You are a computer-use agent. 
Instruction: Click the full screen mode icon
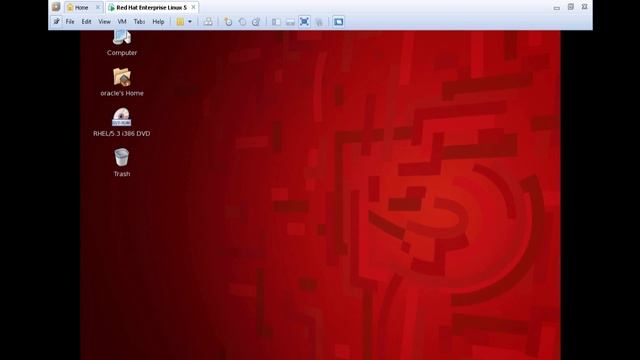[x=304, y=22]
